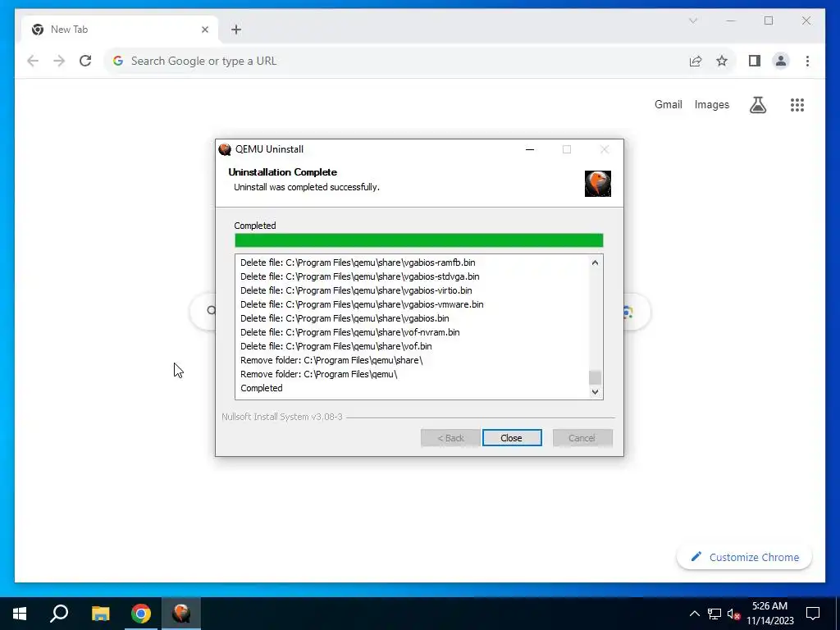Select the log line 'Delete file: ...share\vof.bin'
Image resolution: width=840 pixels, height=630 pixels.
(x=336, y=346)
